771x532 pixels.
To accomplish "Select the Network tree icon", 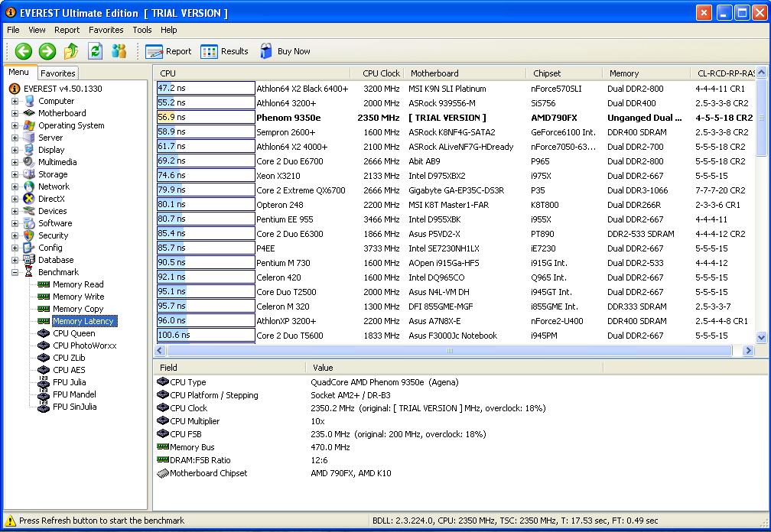I will pos(30,187).
